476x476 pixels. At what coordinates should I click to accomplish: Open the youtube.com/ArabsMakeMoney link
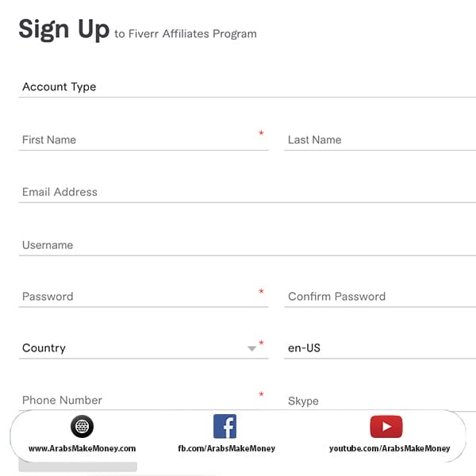390,448
